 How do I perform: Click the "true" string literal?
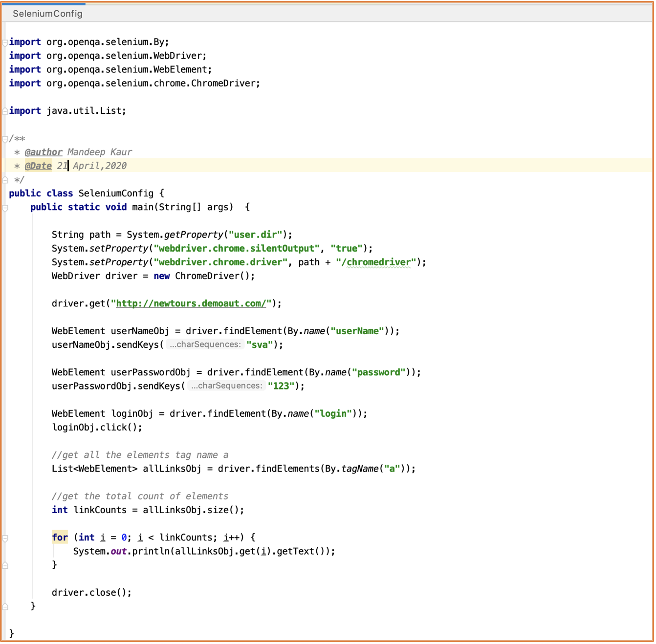pos(347,248)
